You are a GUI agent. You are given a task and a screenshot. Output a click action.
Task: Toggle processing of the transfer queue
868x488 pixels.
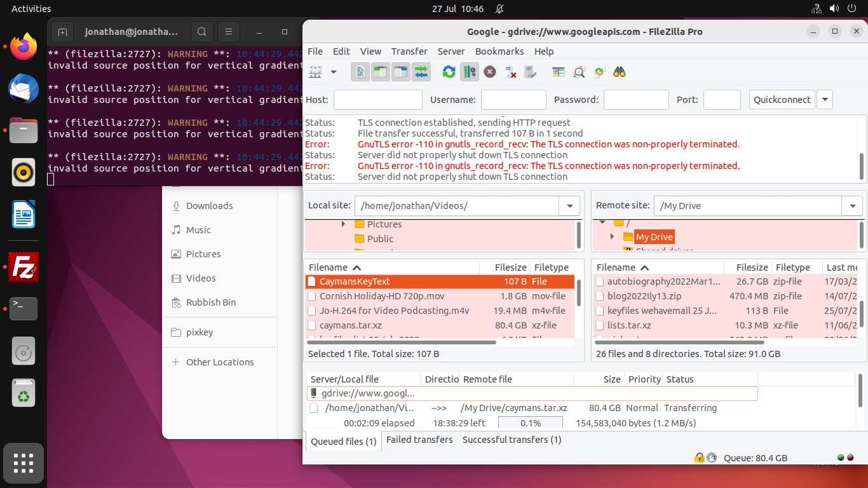(x=469, y=72)
